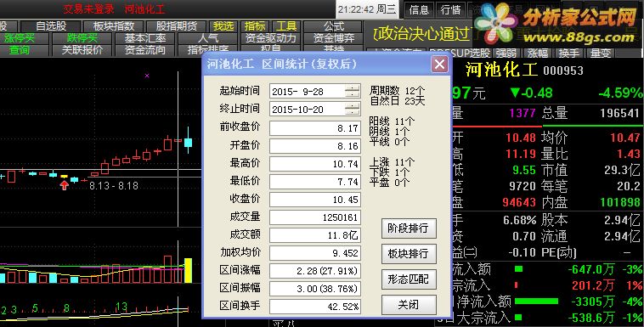Click the 交易未登录 status text
This screenshot has width=644, height=327.
[89, 9]
